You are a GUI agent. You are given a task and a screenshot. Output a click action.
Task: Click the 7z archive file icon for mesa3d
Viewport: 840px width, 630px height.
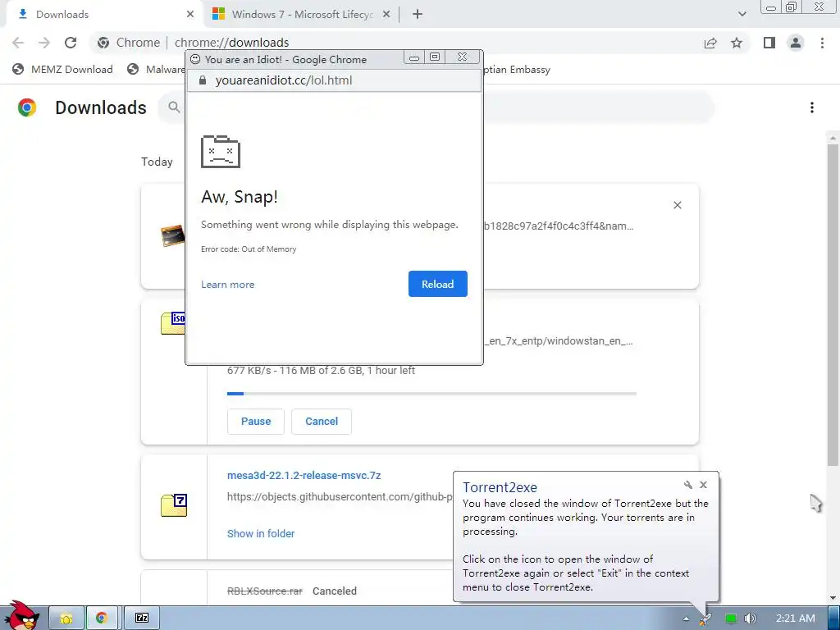coord(174,505)
